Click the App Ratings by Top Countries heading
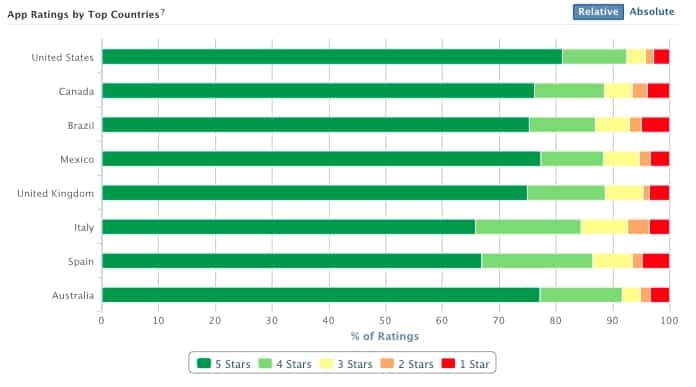The height and width of the screenshot is (387, 696). pyautogui.click(x=83, y=14)
